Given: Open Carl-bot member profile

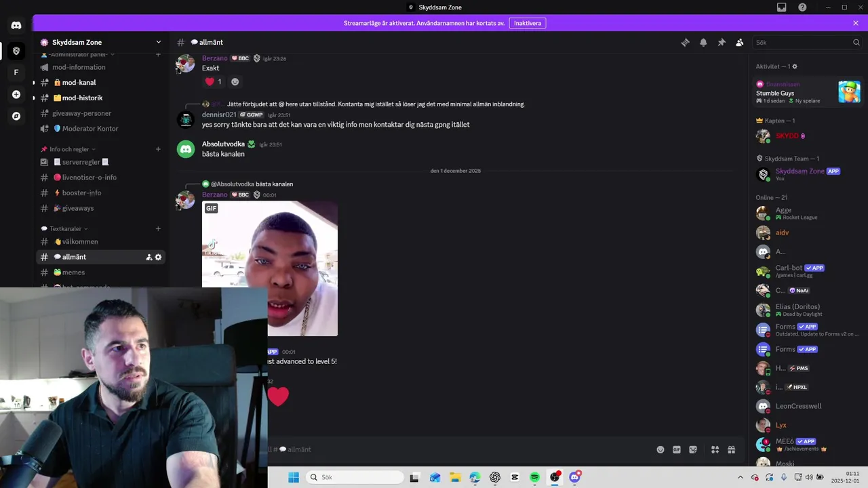Looking at the screenshot, I should [808, 271].
